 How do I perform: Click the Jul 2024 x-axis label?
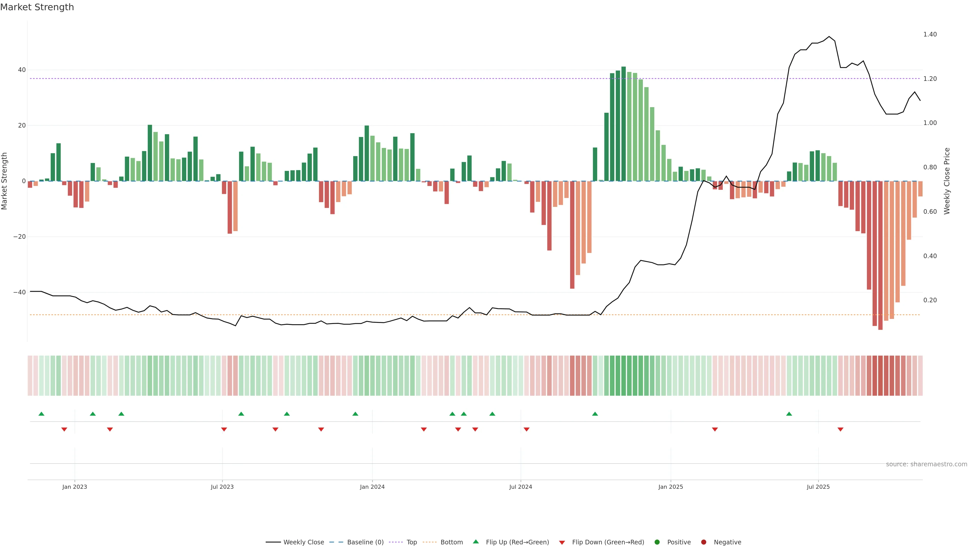coord(520,487)
